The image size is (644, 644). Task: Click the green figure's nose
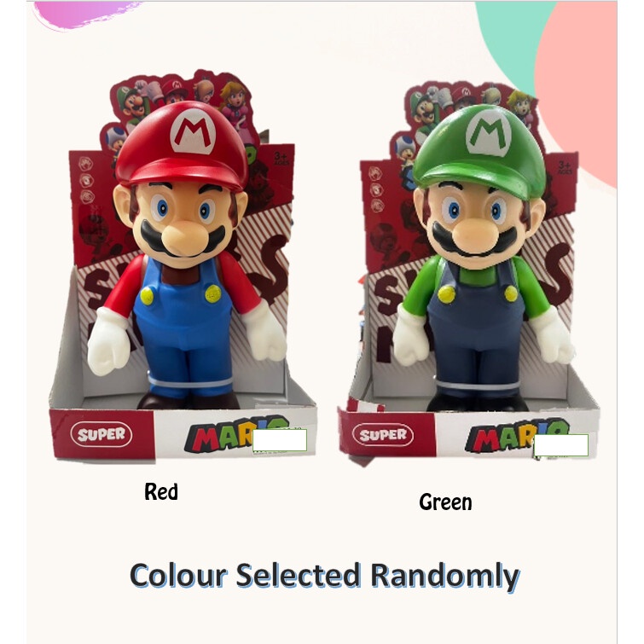(478, 235)
